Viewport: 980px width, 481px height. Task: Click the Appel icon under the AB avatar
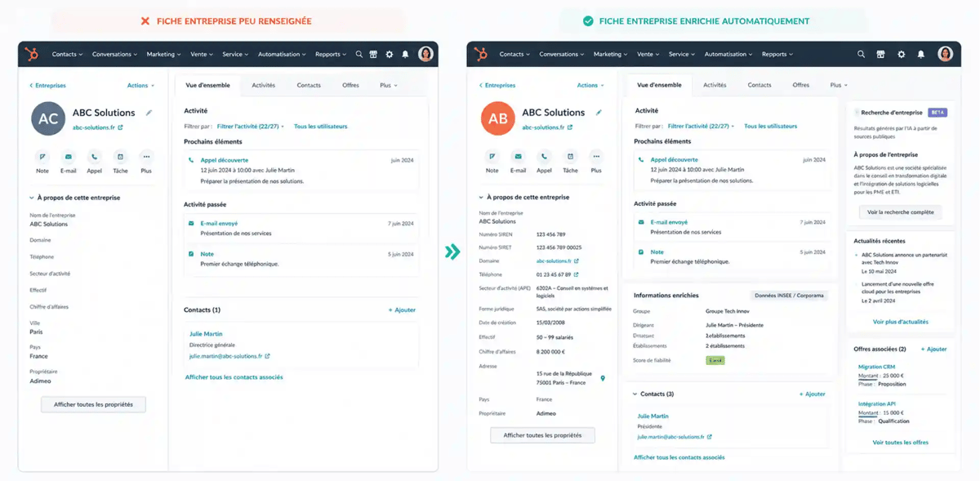[x=545, y=156]
